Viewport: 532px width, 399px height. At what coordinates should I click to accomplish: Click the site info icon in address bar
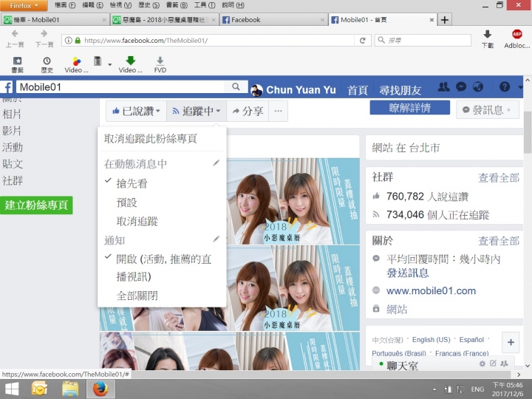pyautogui.click(x=69, y=41)
